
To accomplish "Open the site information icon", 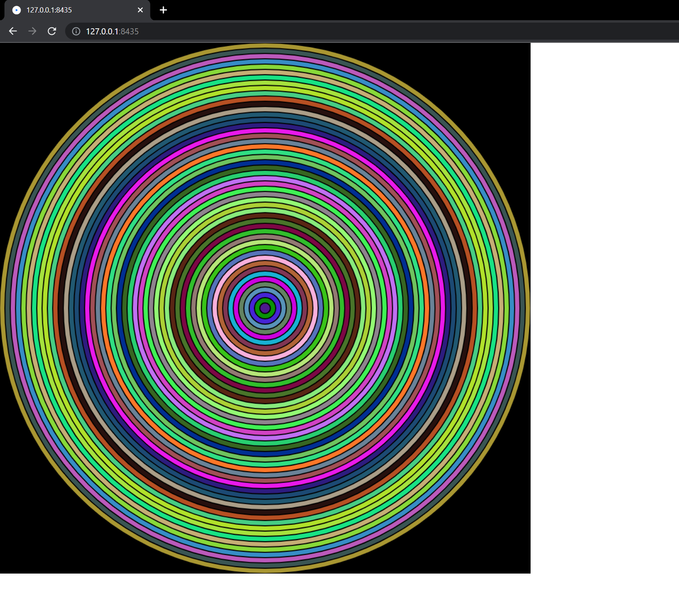I will click(76, 32).
